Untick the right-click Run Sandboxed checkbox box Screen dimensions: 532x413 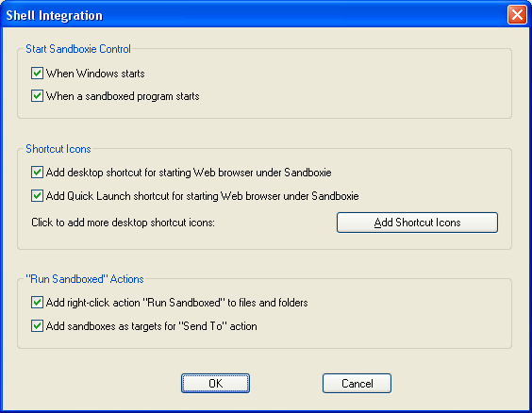pos(37,302)
